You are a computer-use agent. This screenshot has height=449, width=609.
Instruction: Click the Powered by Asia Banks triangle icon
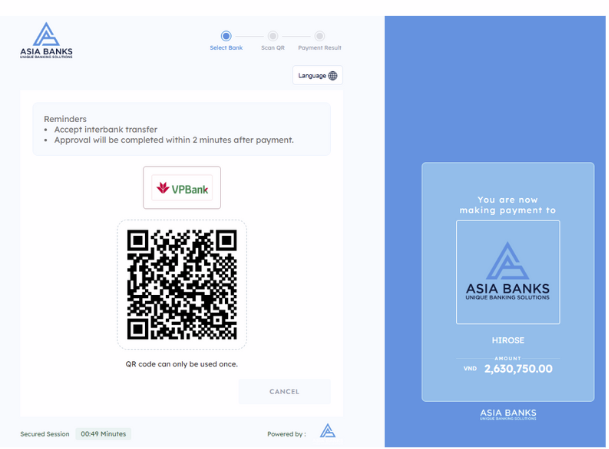(327, 432)
